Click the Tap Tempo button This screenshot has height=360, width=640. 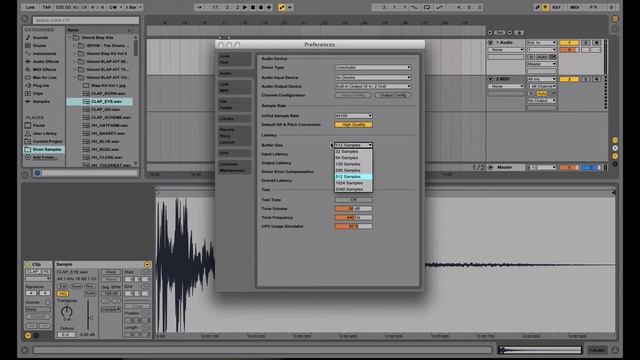[x=47, y=7]
